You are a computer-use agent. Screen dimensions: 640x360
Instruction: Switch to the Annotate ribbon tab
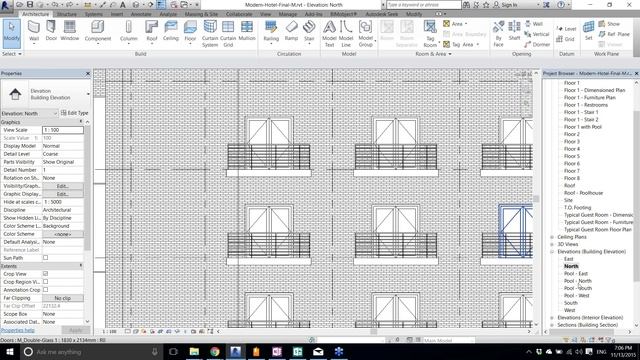pos(141,14)
